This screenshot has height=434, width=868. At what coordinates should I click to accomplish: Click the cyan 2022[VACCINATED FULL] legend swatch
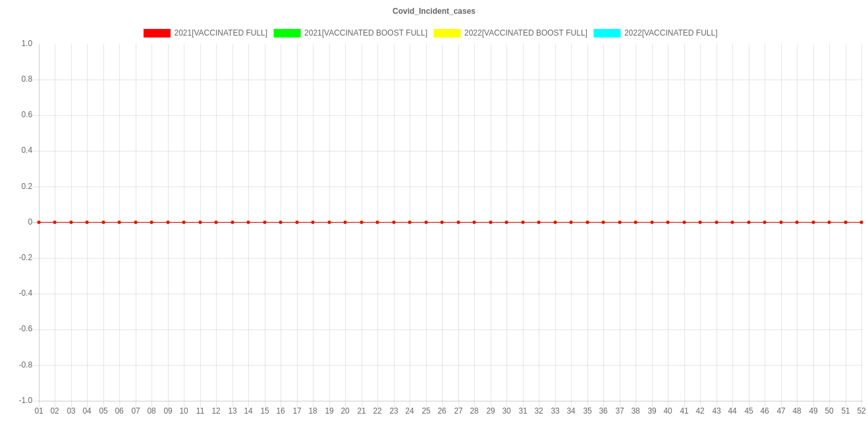(x=607, y=33)
